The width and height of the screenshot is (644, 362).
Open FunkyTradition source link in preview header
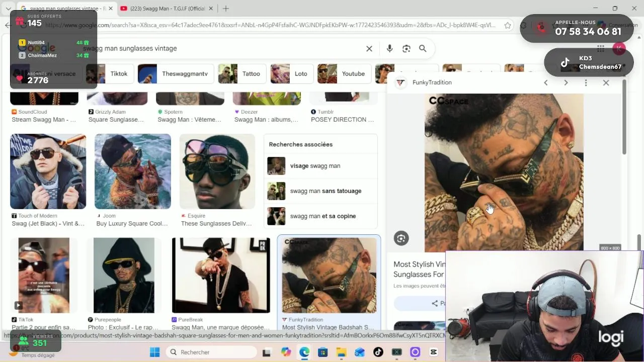(424, 82)
